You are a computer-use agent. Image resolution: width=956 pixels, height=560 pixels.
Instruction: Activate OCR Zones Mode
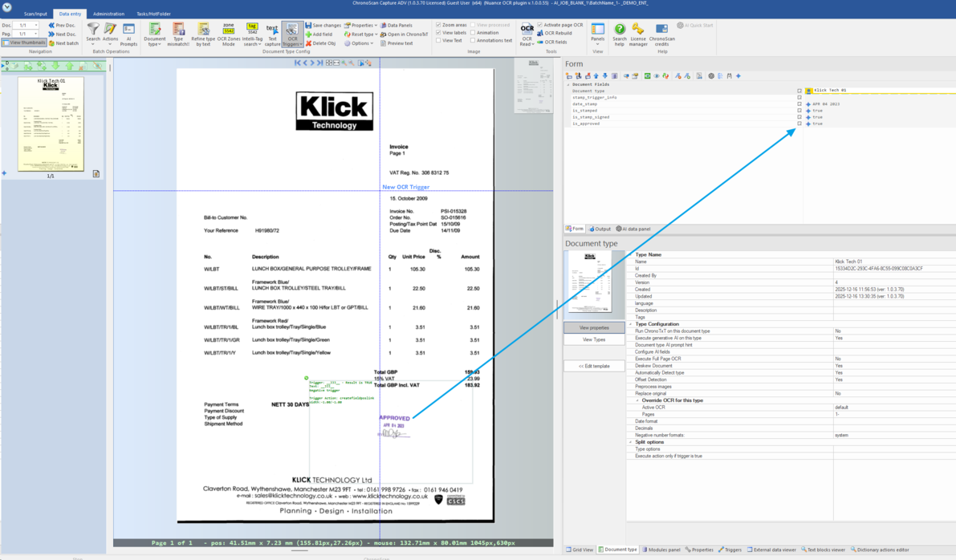click(229, 34)
